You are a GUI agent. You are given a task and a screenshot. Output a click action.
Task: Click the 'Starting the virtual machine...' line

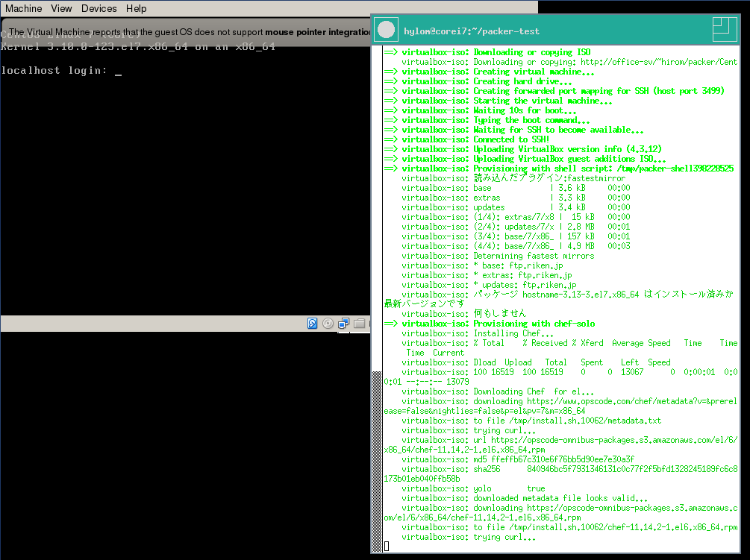coord(498,101)
